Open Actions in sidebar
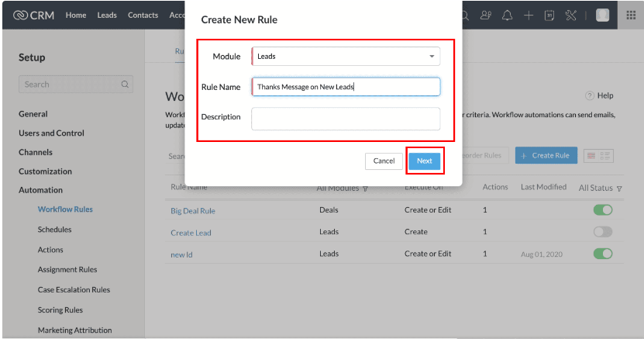Viewport: 644px width, 339px height. pyautogui.click(x=50, y=250)
